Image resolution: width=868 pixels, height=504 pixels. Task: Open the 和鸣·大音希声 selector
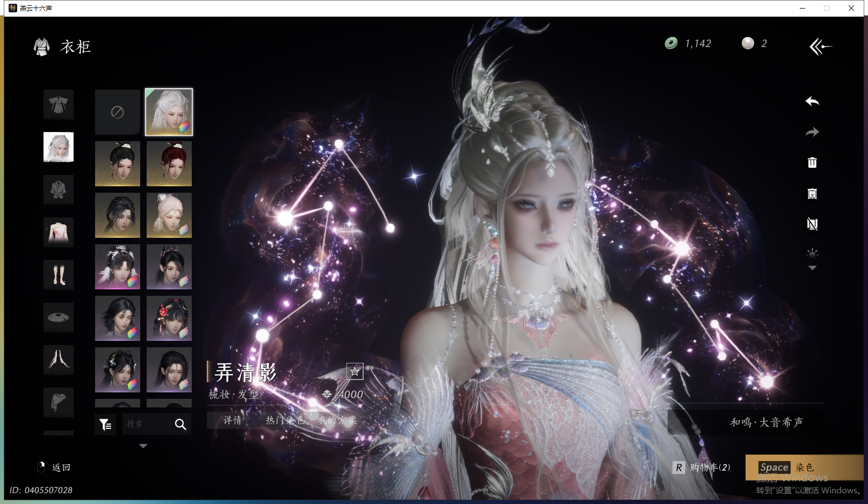click(x=766, y=422)
